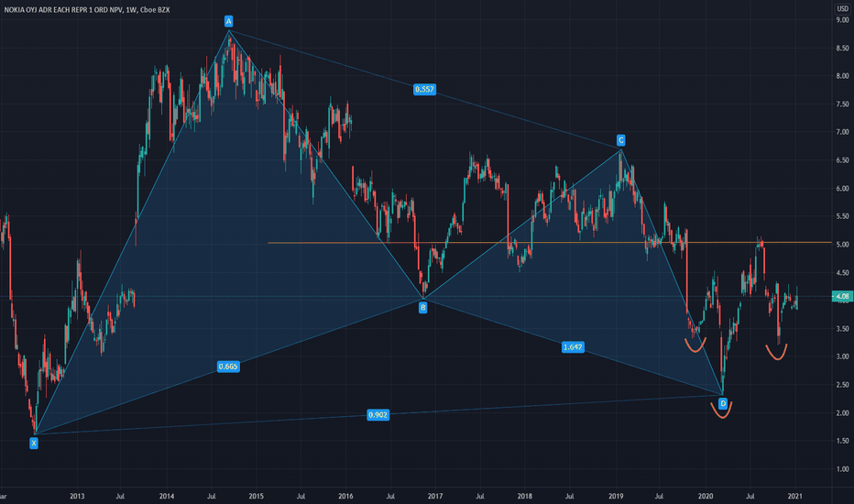Click the 1.647 ratio label
Image resolution: width=854 pixels, height=504 pixels.
click(x=573, y=347)
